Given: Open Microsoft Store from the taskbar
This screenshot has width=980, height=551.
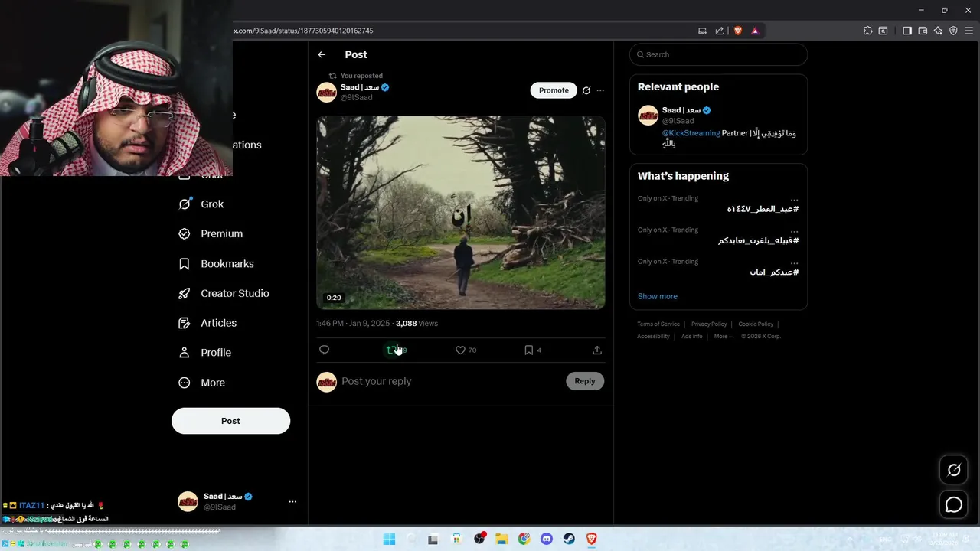Looking at the screenshot, I should (x=456, y=539).
